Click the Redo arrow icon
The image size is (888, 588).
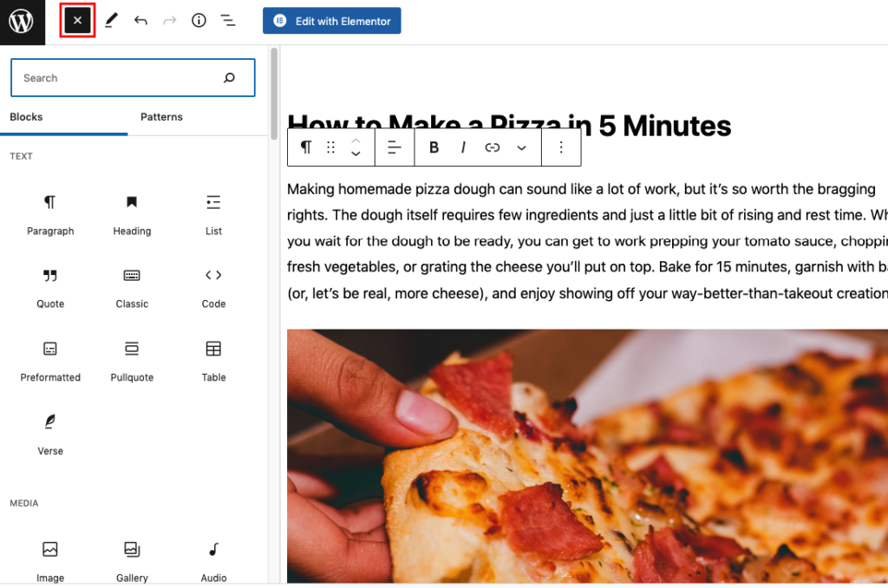(x=169, y=21)
